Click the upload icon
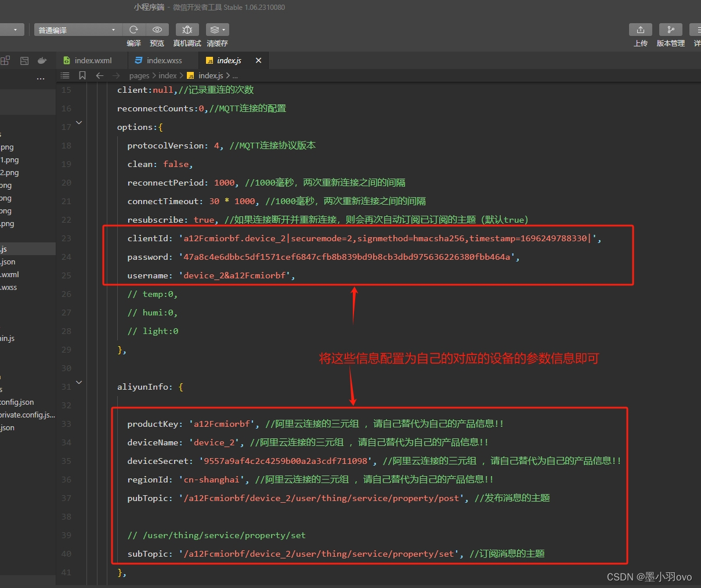701x588 pixels. 641,30
